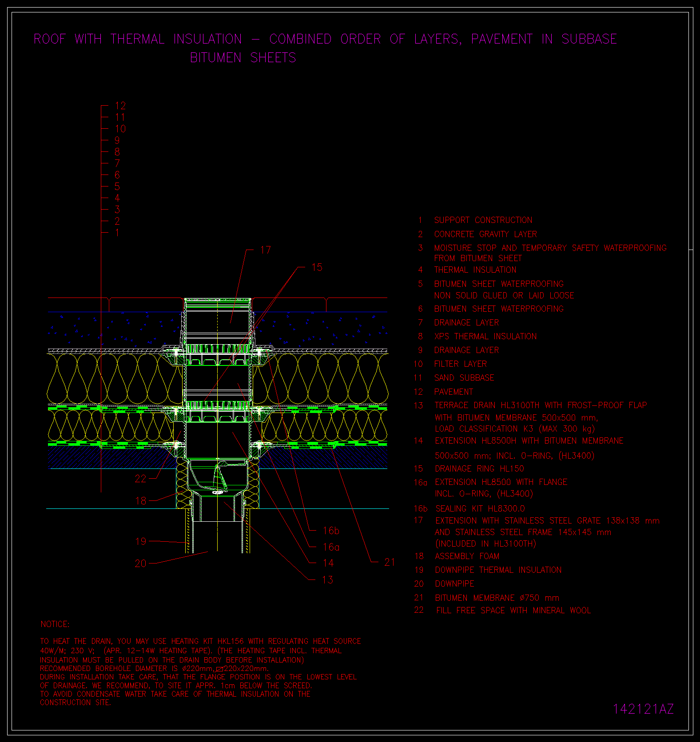Click callout label 19 left of downpipe
The height and width of the screenshot is (742, 700).
[x=140, y=541]
